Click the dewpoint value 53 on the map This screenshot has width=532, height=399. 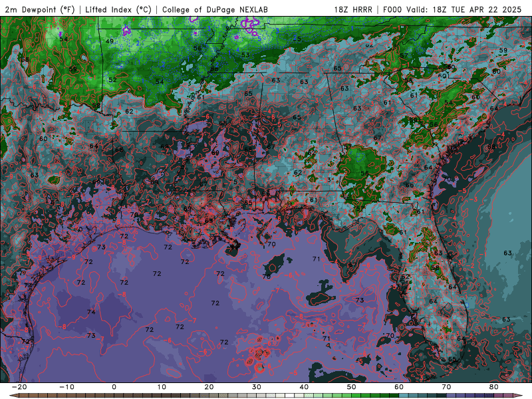[x=245, y=55]
